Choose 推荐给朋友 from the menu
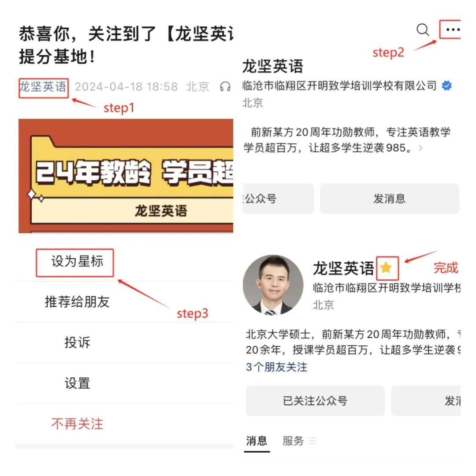The width and height of the screenshot is (476, 476). [x=77, y=302]
